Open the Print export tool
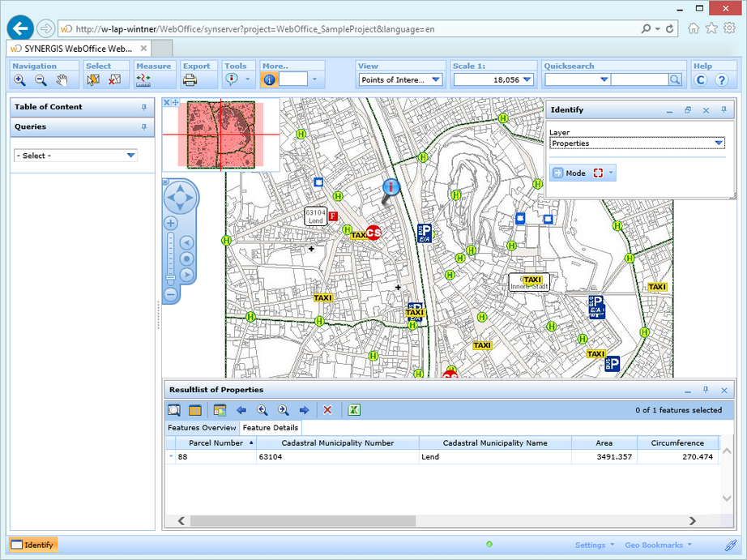Screen dimensions: 747x560 [190, 80]
